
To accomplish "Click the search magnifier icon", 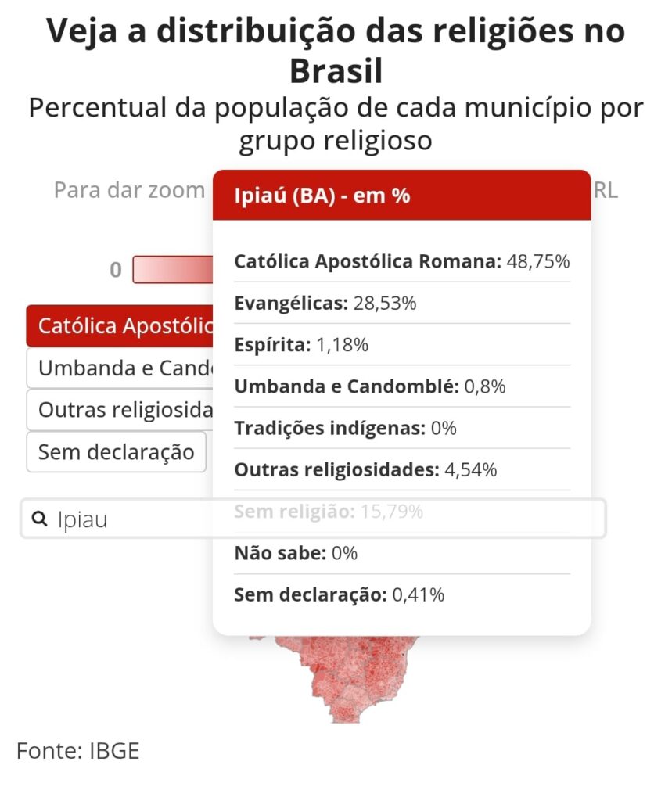I will click(38, 519).
